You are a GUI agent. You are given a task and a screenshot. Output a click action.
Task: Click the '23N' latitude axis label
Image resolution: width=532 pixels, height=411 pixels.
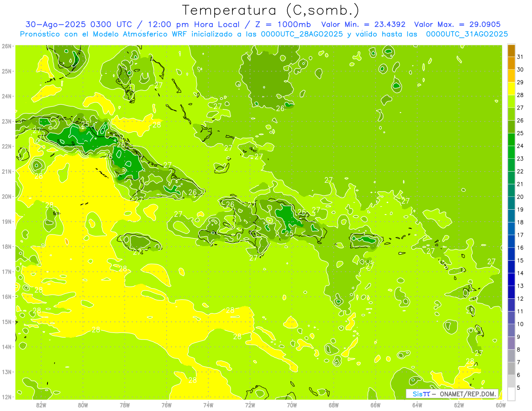pos(6,121)
